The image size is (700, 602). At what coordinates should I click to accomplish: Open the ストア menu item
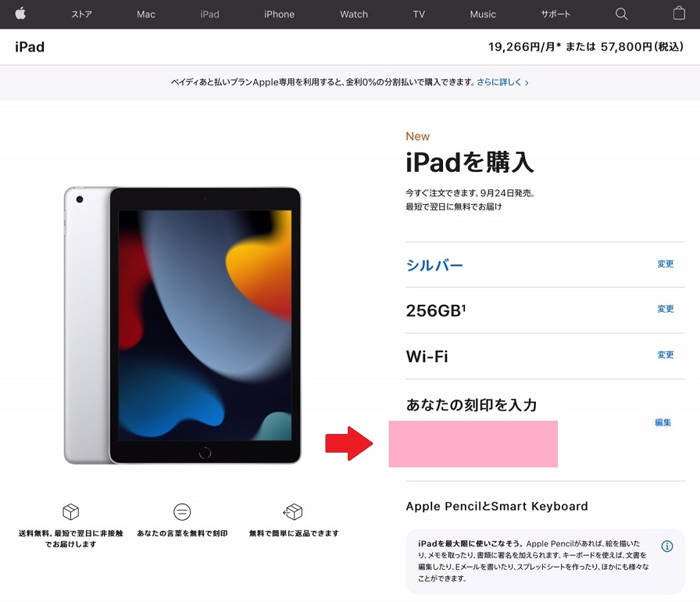click(82, 14)
